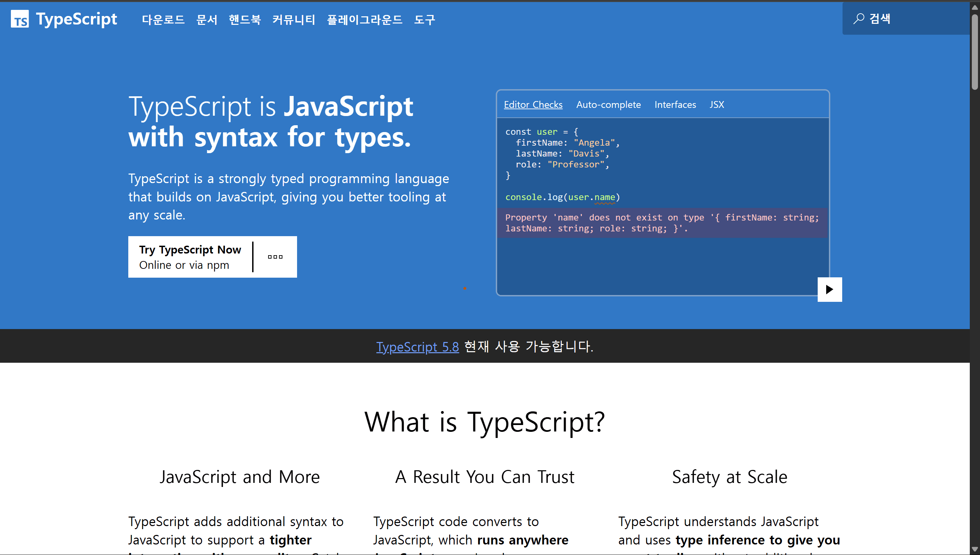The width and height of the screenshot is (980, 555).
Task: Switch to the JSX tab
Action: click(x=717, y=104)
